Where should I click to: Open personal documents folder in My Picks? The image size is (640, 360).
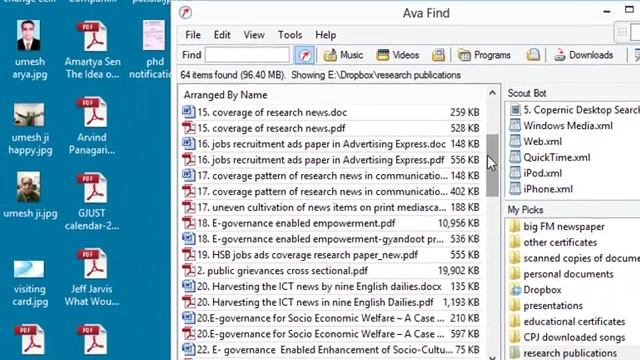click(562, 274)
